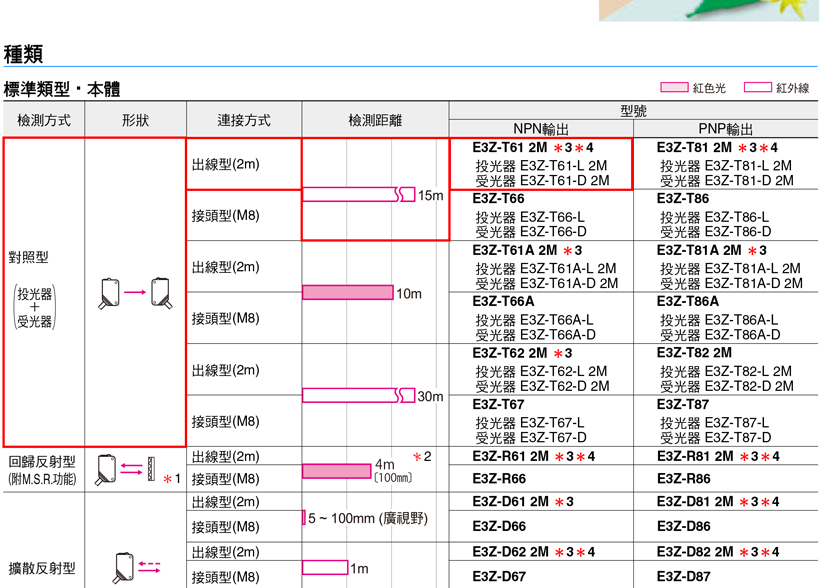Select the 4m detection distance bar
Image resolution: width=830 pixels, height=588 pixels.
coord(337,471)
